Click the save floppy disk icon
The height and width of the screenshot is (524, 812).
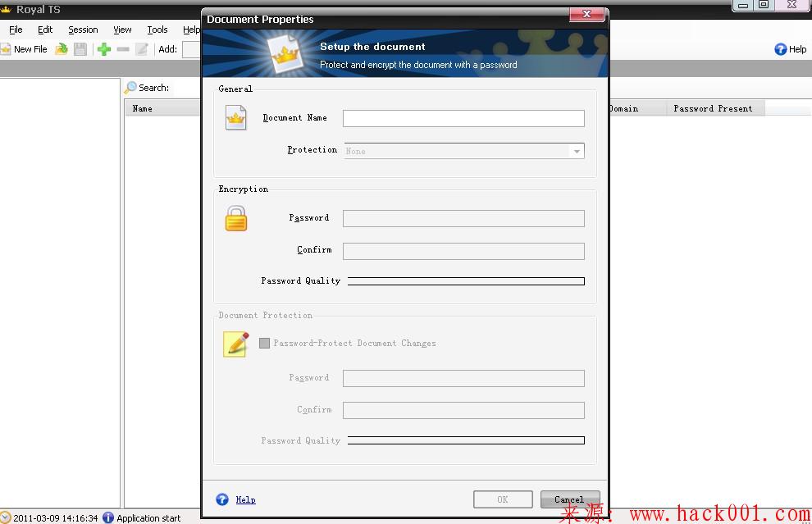(x=80, y=49)
